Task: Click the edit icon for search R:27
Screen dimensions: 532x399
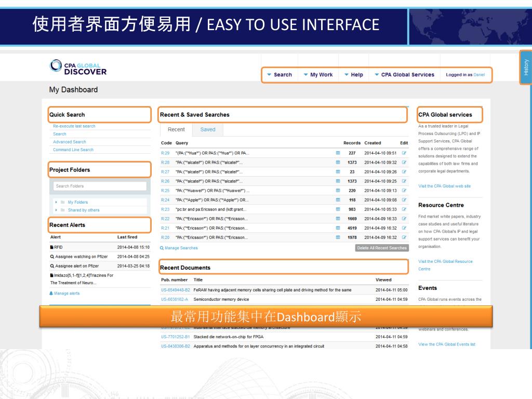Action: click(404, 171)
